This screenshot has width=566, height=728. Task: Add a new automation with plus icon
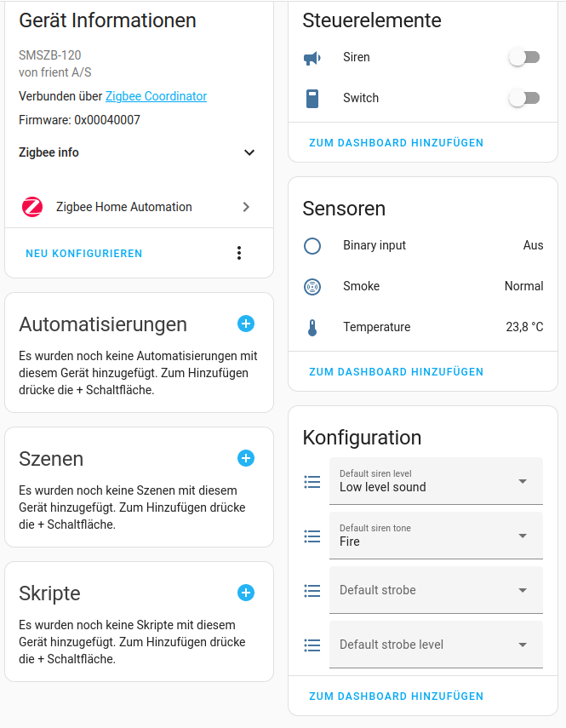246,324
